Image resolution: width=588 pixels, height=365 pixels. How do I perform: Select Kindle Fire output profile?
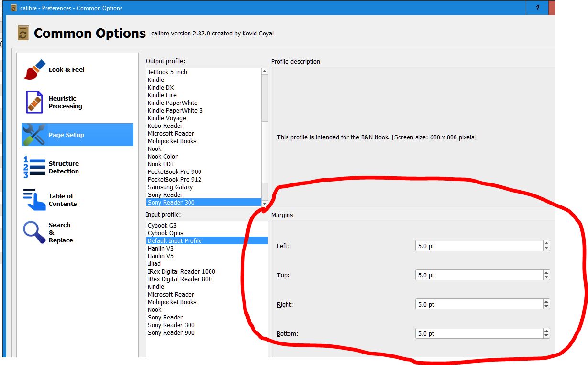click(203, 95)
